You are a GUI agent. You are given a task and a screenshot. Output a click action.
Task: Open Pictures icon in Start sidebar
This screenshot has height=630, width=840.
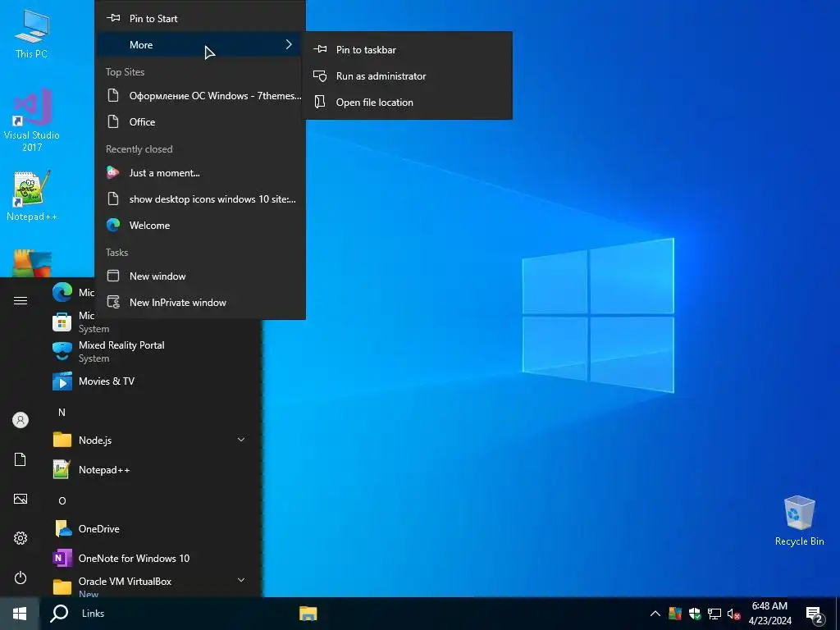(21, 499)
